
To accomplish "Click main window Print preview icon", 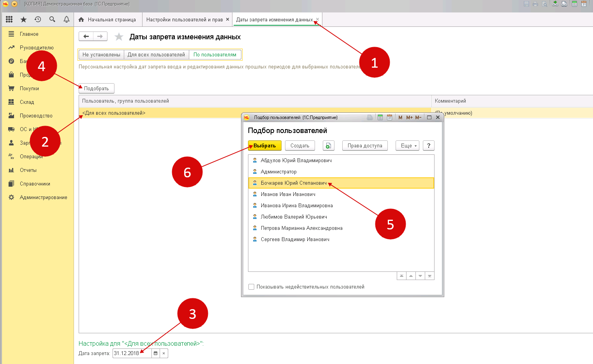I will coord(545,4).
